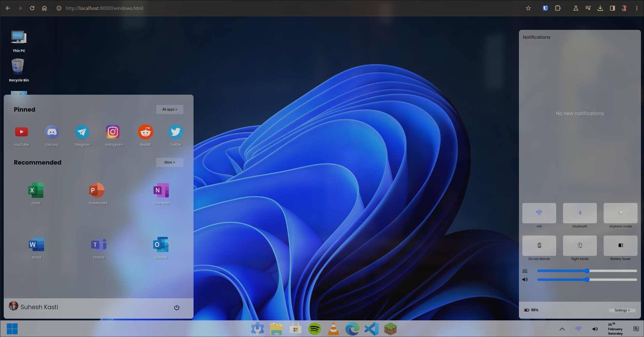Open Settings from the notifications panel
Viewport: 644px width, 337px height.
point(622,310)
